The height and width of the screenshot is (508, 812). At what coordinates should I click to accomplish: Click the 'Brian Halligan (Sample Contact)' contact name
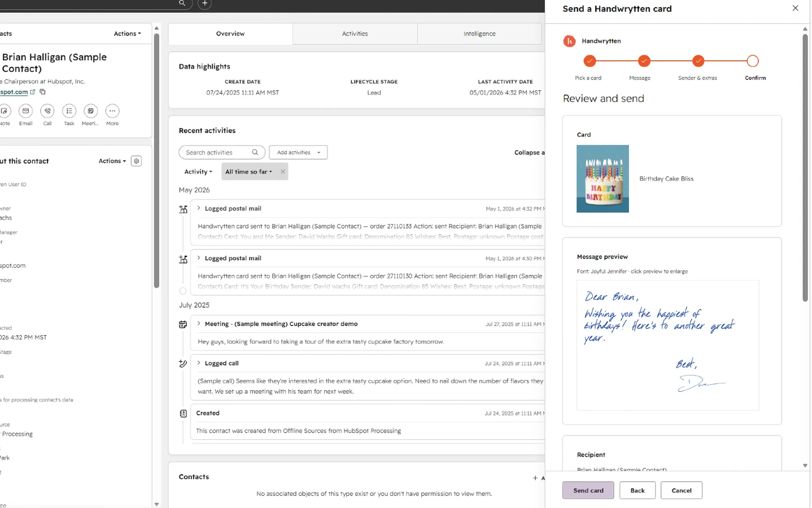pos(55,63)
